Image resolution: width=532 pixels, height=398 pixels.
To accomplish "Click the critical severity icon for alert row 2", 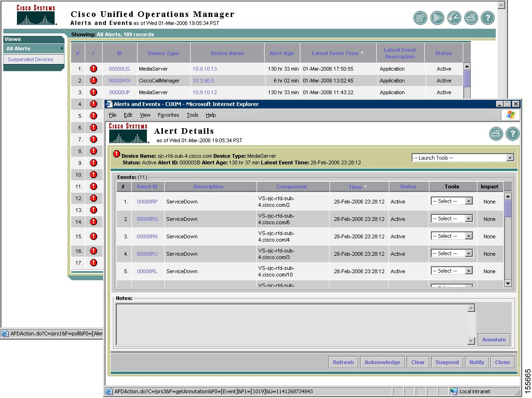I will pos(94,81).
